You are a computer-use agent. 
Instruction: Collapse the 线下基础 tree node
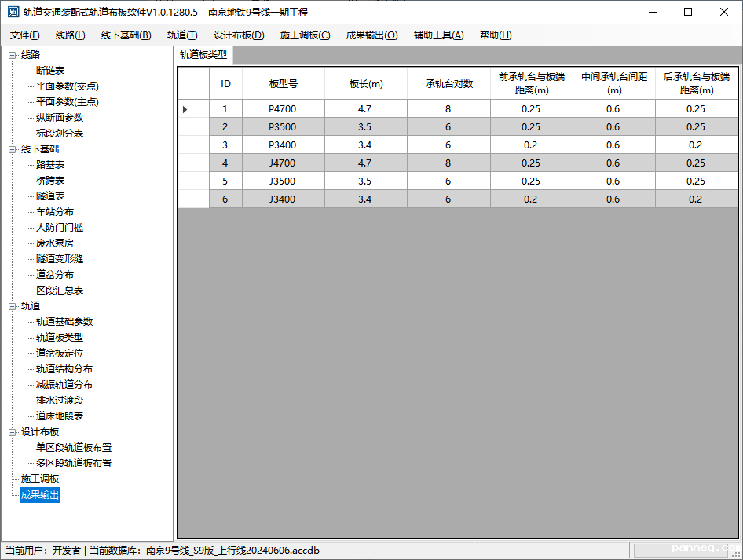click(13, 149)
